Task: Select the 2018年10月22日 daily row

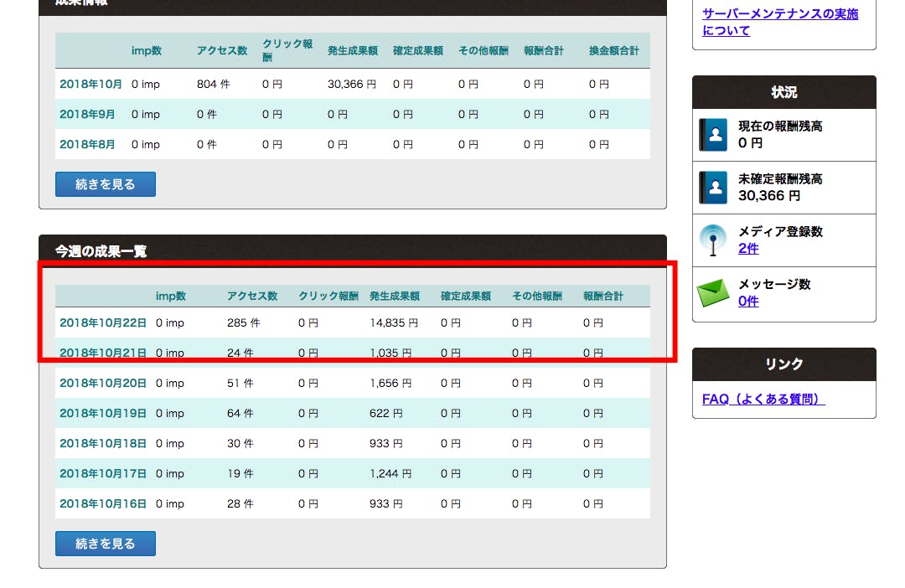Action: [102, 322]
